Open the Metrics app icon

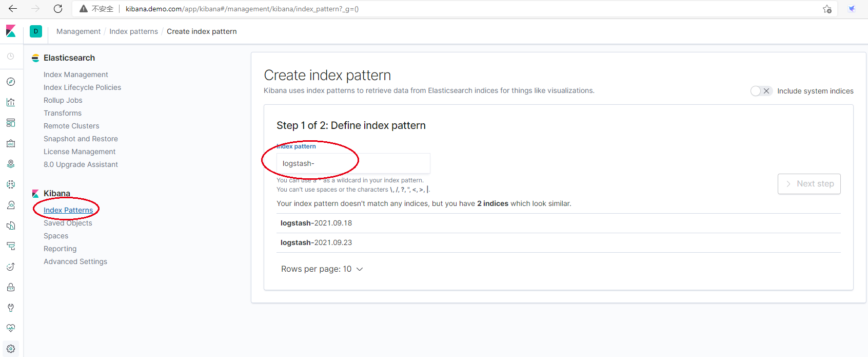click(11, 205)
